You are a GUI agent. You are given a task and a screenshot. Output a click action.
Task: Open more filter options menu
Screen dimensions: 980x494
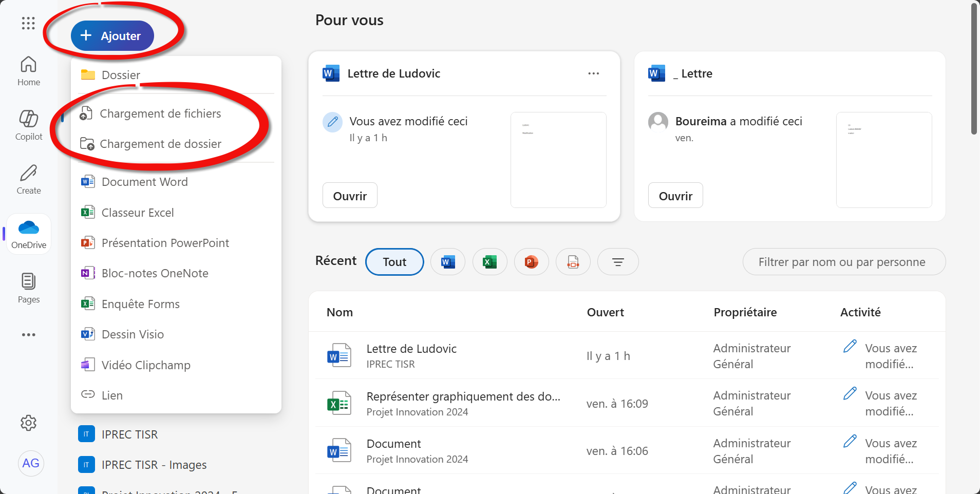point(618,262)
